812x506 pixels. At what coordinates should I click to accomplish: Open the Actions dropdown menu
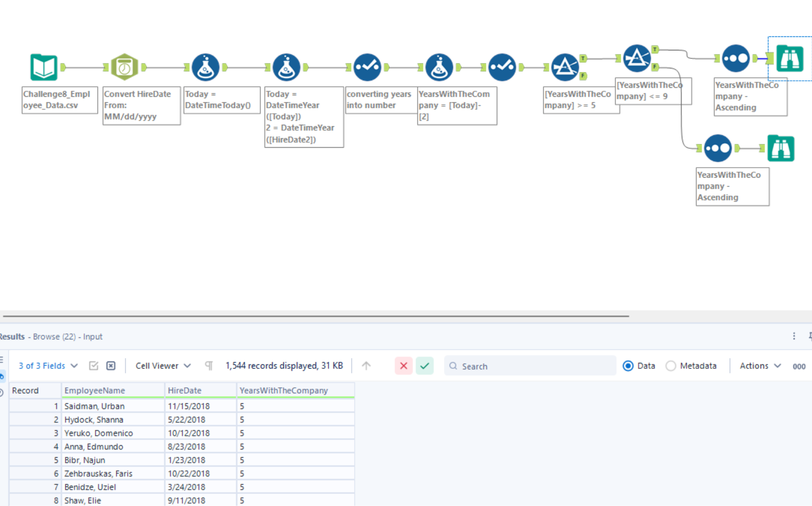tap(760, 366)
